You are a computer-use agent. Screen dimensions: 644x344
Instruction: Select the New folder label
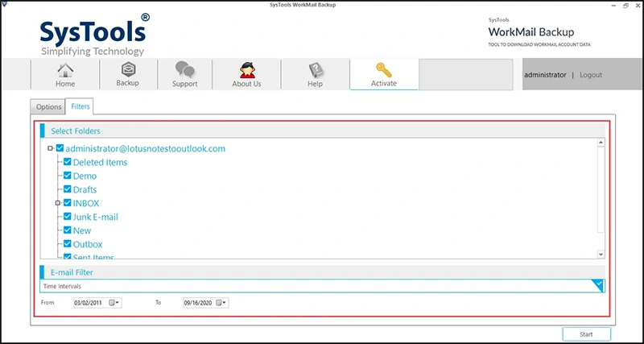point(82,230)
